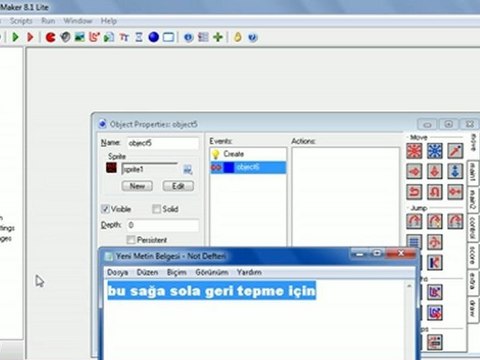Add the Jump to Position action icon
The image size is (480, 360).
[x=414, y=221]
